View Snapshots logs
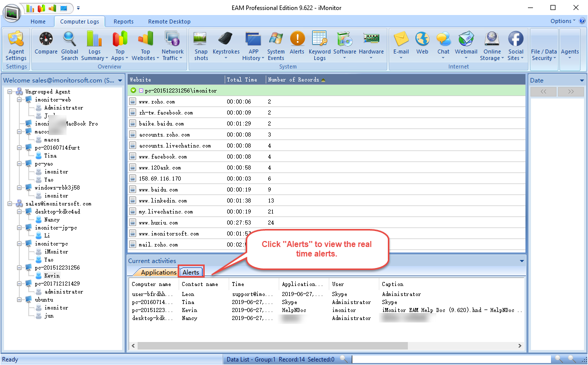 click(201, 46)
